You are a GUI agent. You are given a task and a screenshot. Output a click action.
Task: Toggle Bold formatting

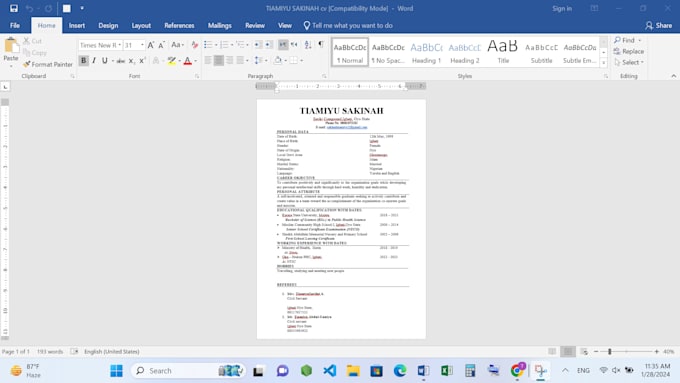pyautogui.click(x=84, y=61)
